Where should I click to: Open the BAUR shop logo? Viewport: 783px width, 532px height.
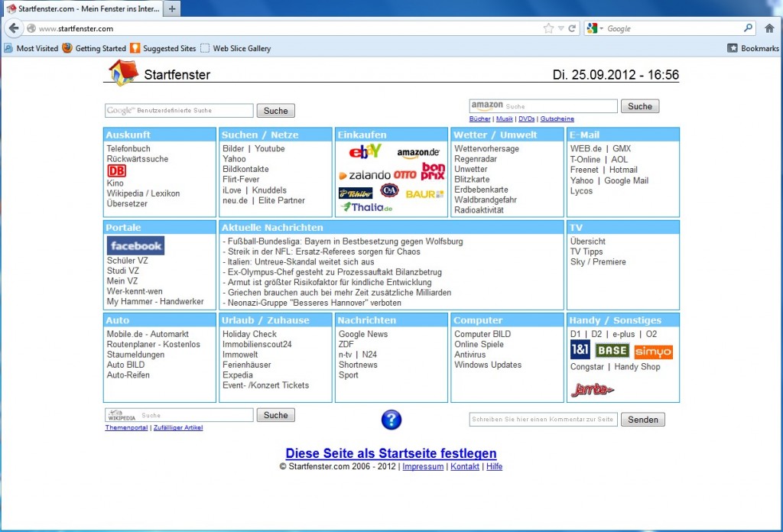point(424,194)
